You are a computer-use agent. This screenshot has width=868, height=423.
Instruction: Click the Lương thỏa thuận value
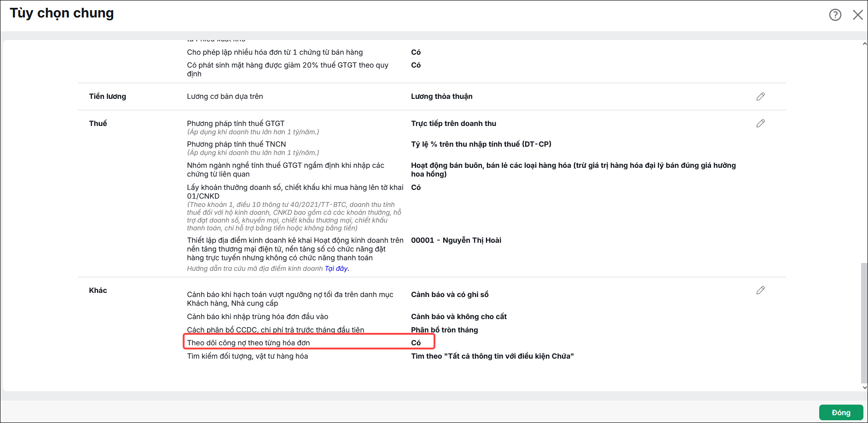[442, 97]
